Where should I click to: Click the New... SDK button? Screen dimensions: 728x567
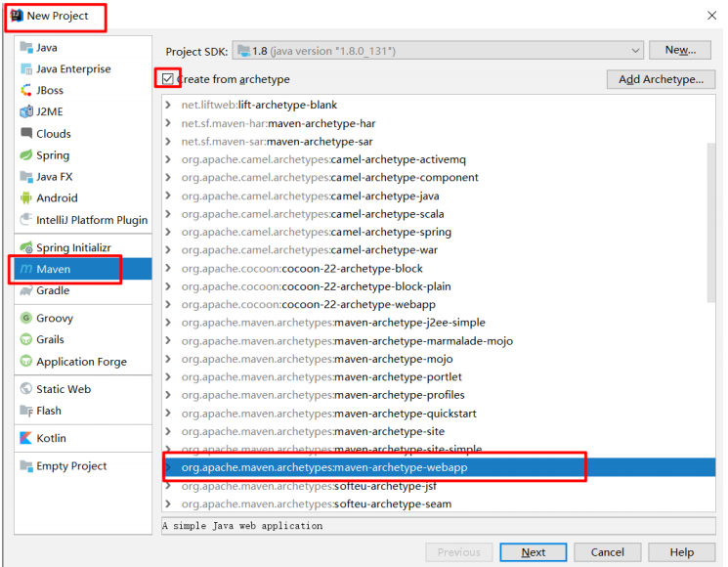(680, 50)
